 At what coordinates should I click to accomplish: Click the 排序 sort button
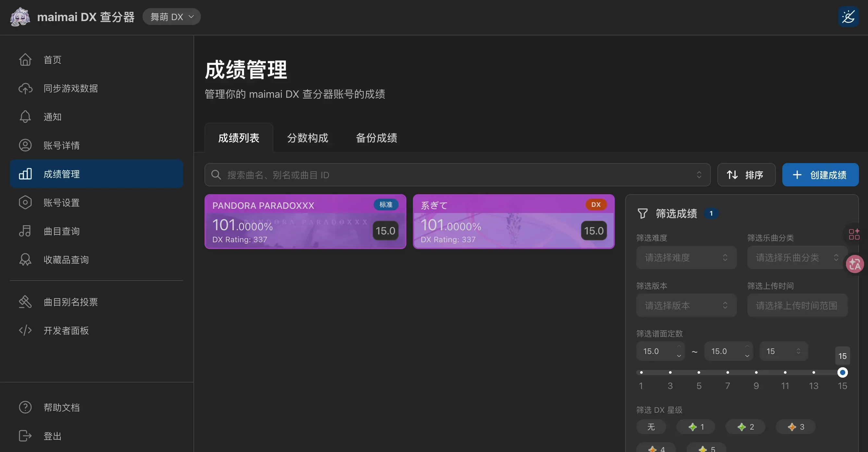pos(746,175)
